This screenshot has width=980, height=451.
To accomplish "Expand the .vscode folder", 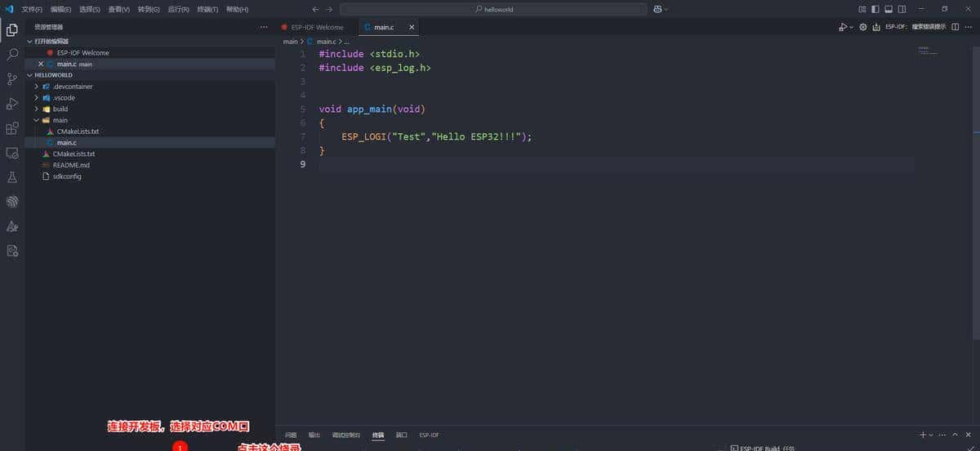I will [149, 97].
